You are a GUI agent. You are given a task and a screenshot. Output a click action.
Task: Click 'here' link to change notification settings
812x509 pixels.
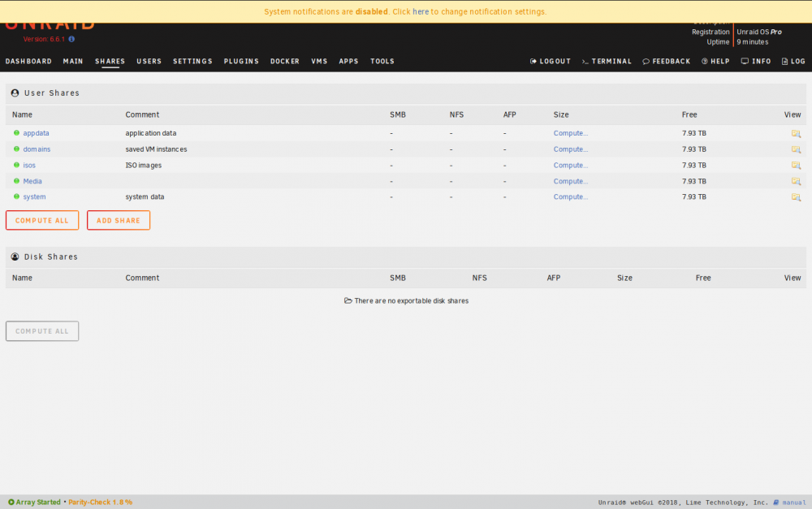(421, 11)
